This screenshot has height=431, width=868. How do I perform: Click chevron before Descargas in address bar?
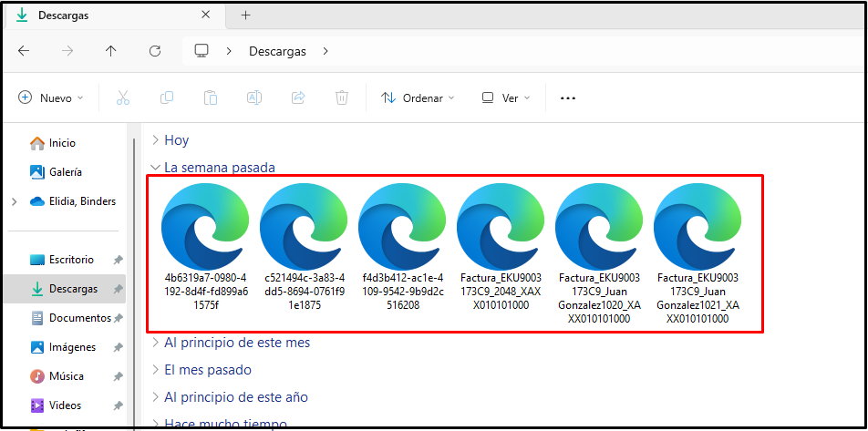(229, 51)
